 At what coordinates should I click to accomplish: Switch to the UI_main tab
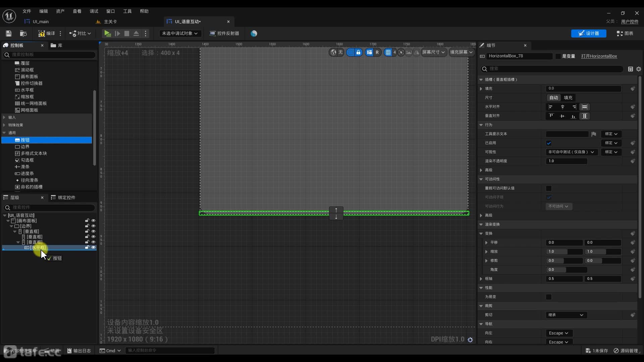(x=41, y=21)
